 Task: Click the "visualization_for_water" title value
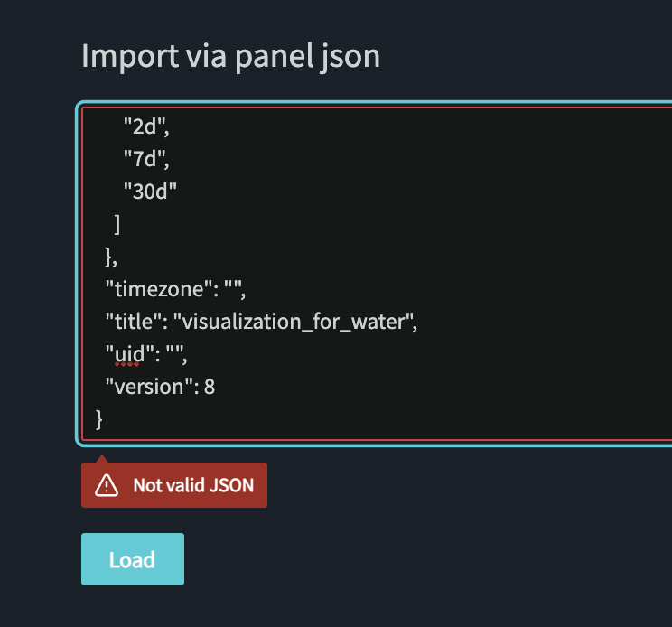(x=294, y=322)
